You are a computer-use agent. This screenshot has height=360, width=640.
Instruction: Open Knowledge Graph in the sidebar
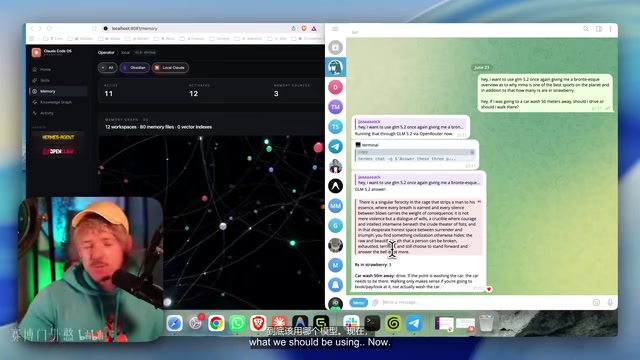pyautogui.click(x=56, y=102)
